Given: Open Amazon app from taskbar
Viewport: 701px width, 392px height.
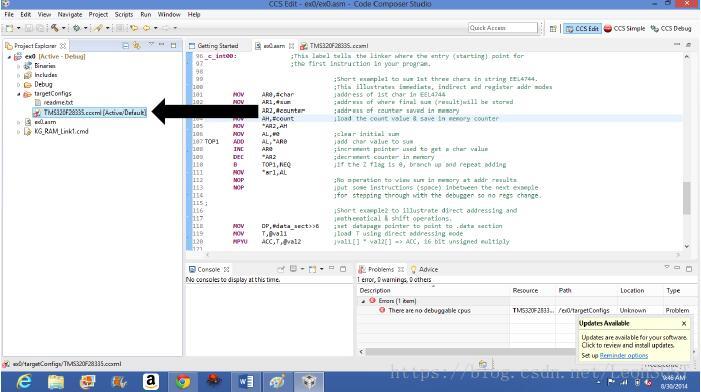Looking at the screenshot, I should coord(151,382).
